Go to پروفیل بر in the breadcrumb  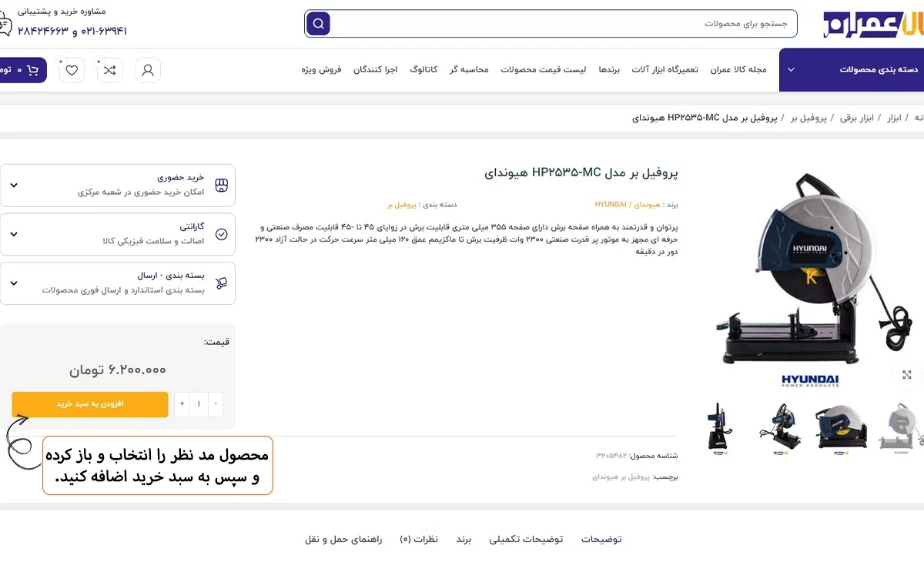pos(808,118)
